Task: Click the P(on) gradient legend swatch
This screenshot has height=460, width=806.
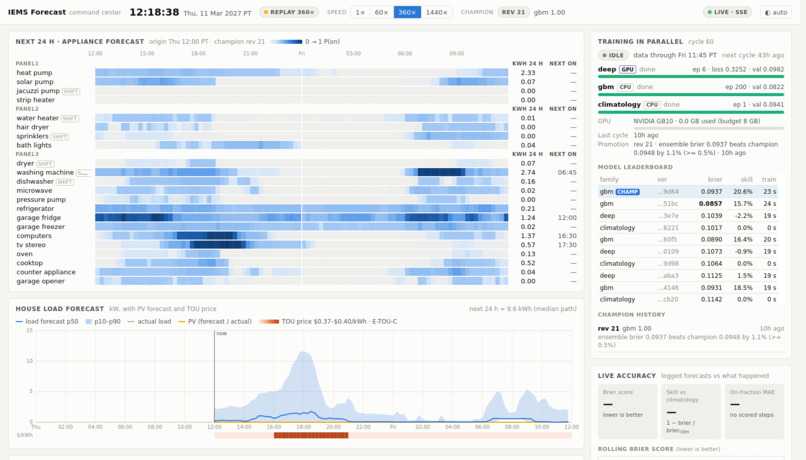Action: 286,42
